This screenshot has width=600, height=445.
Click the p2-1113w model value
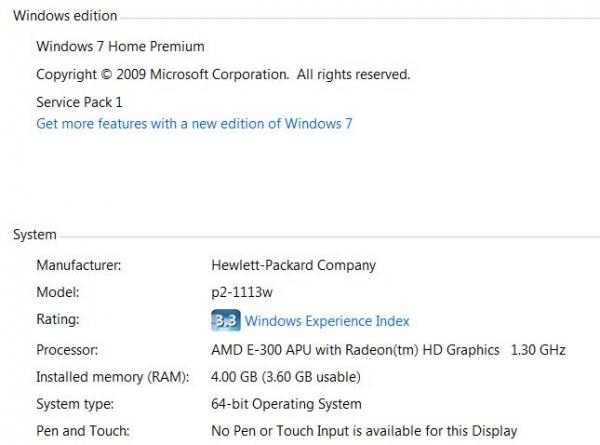point(243,293)
